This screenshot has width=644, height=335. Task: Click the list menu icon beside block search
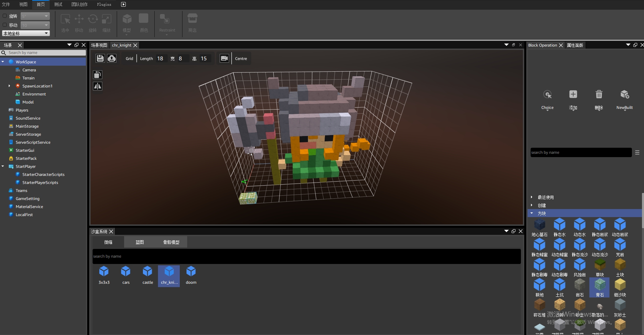[637, 152]
